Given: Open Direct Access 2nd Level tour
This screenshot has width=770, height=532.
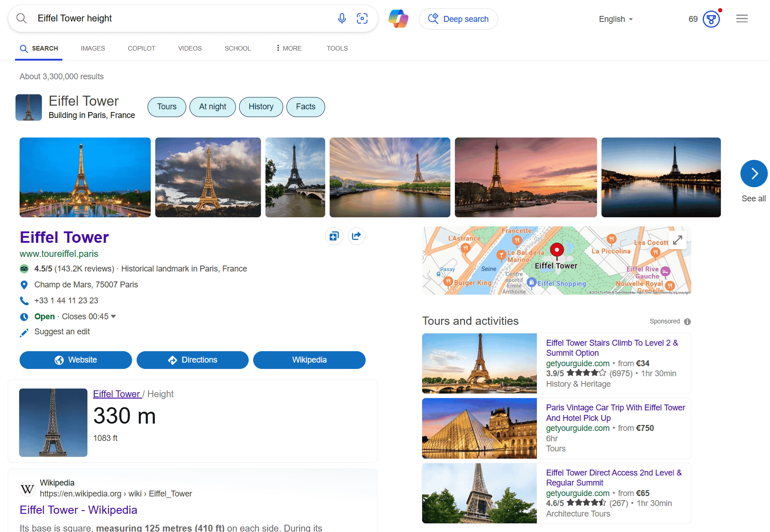Looking at the screenshot, I should pyautogui.click(x=614, y=478).
